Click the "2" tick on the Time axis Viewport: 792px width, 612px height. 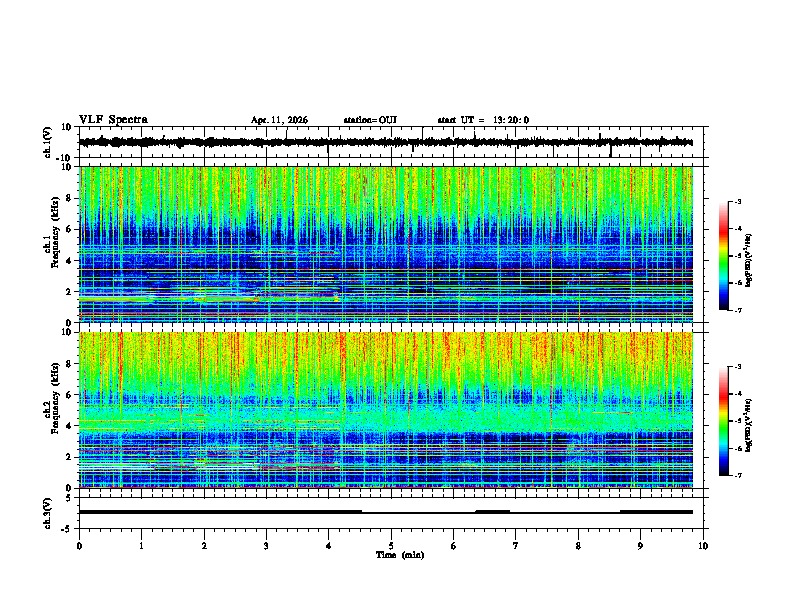pos(204,546)
